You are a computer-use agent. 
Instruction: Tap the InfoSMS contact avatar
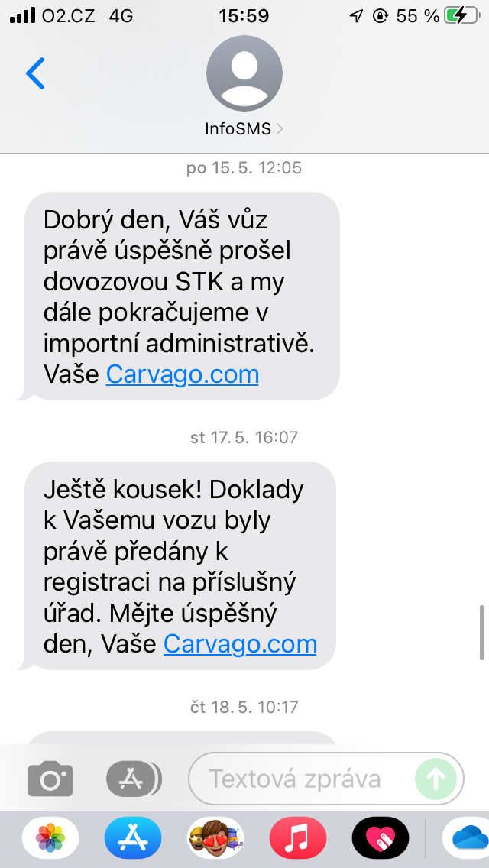(244, 73)
